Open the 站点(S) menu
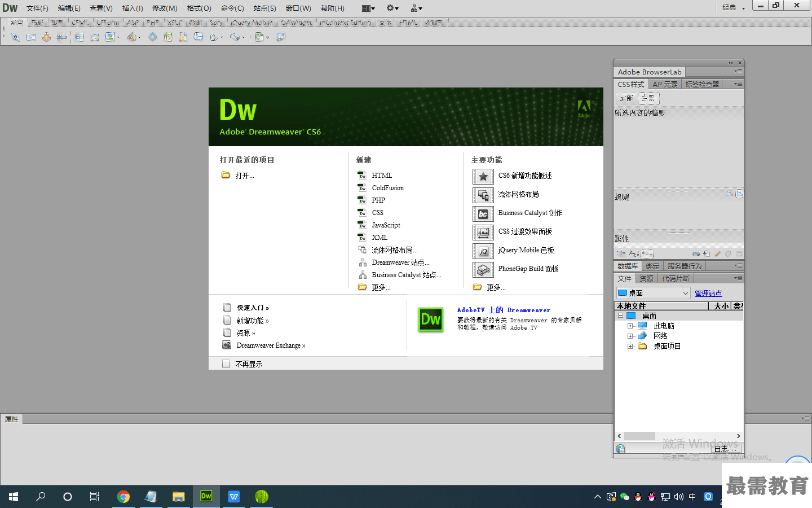The height and width of the screenshot is (508, 812). coord(265,8)
